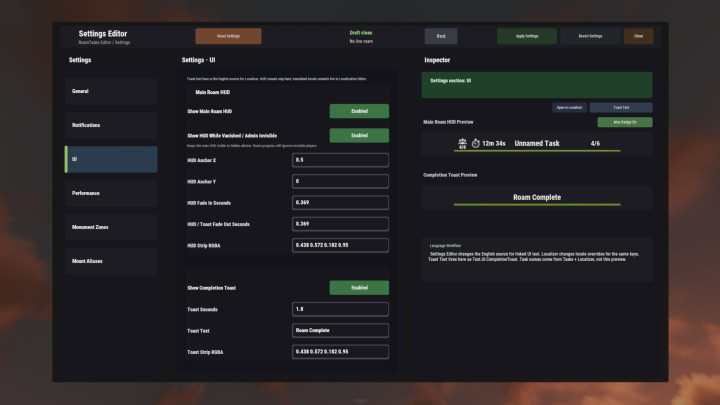Open the Performance settings section

(111, 193)
